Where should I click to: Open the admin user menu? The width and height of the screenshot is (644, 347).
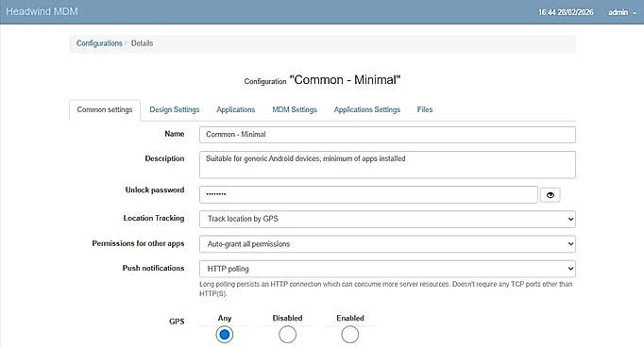(x=622, y=12)
